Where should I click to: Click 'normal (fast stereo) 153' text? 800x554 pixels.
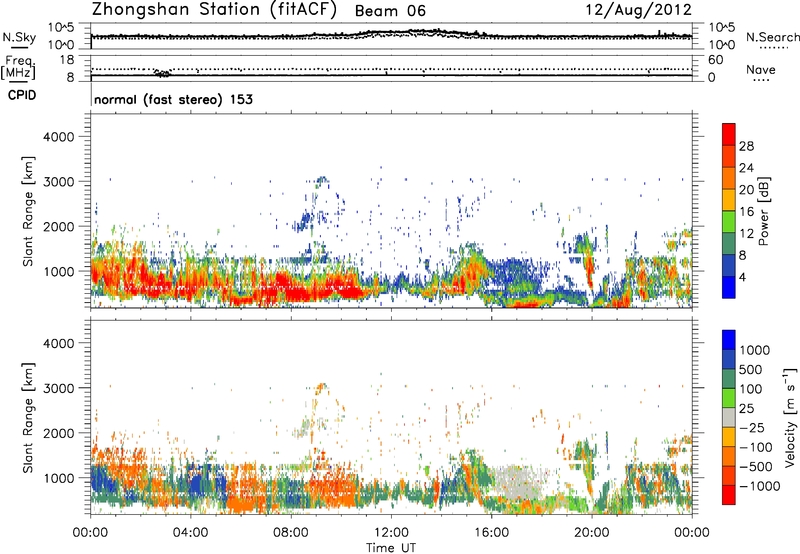tap(173, 99)
